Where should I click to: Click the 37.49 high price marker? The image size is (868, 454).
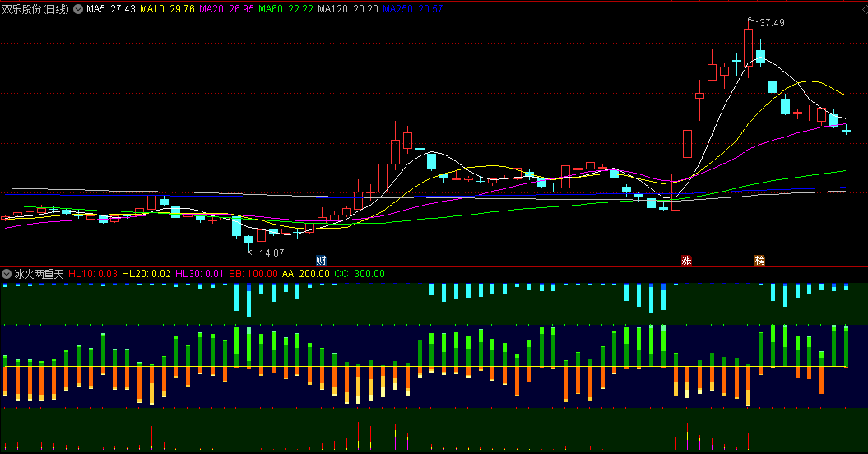(772, 23)
